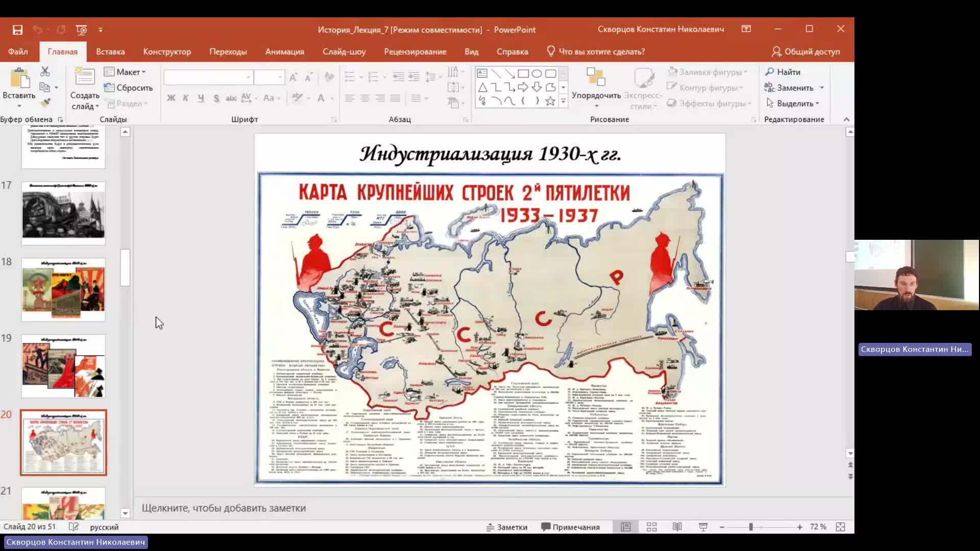Open the Выделить selection dropdown
Screen dimensions: 980x551
pyautogui.click(x=792, y=104)
